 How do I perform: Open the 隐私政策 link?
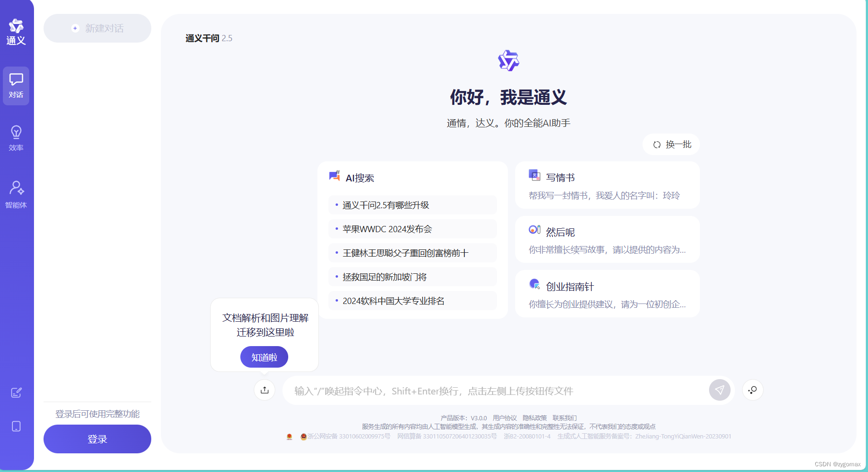click(x=534, y=418)
